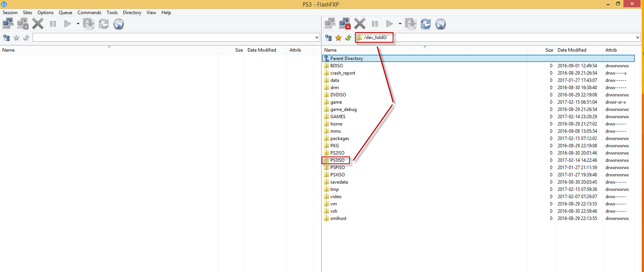Select the PS3ISO folder

(337, 160)
